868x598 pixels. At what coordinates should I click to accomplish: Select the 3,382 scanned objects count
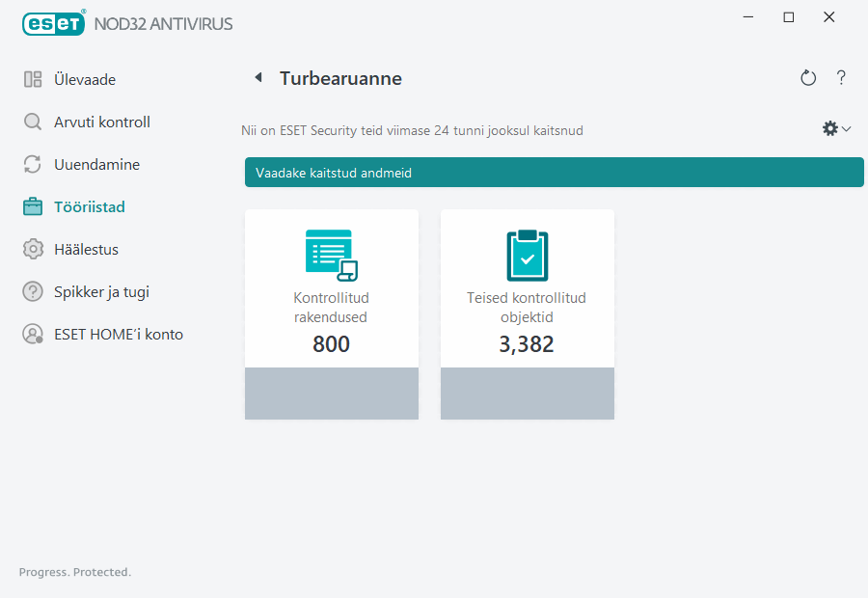click(527, 342)
